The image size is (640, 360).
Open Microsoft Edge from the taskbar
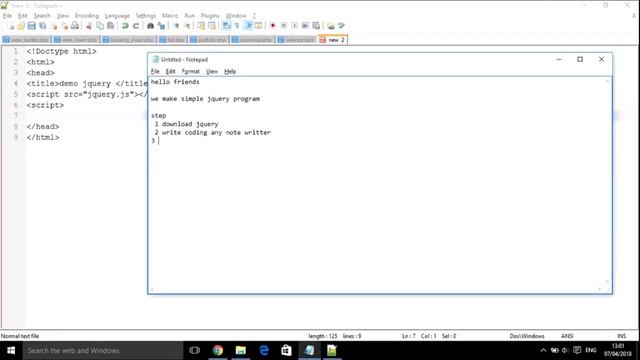tap(264, 350)
